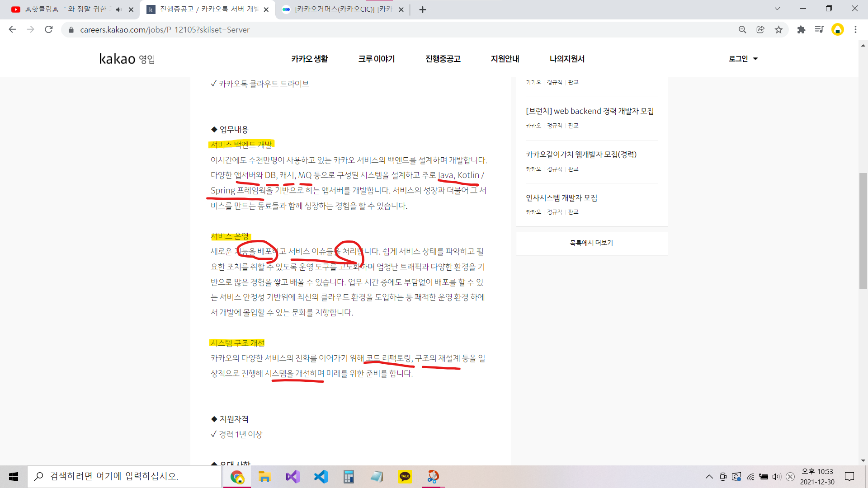Open Visual Studio Code from taskbar
Image resolution: width=868 pixels, height=488 pixels.
click(321, 476)
